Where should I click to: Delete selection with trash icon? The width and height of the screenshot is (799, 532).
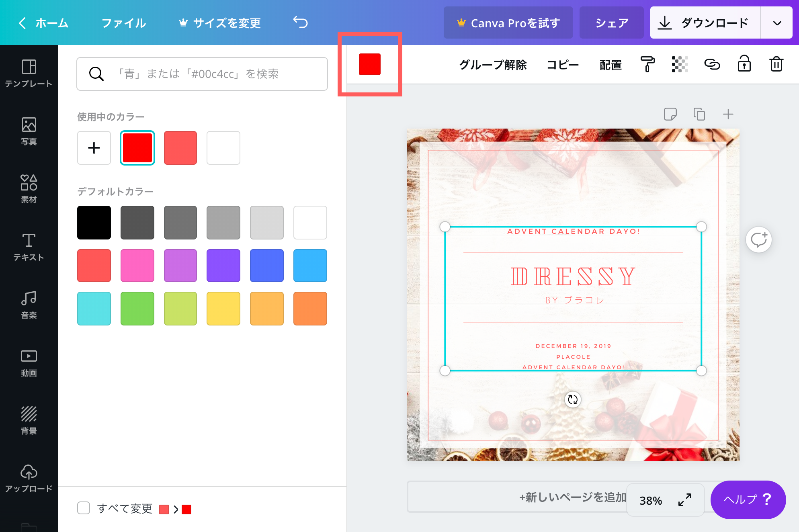(x=776, y=64)
